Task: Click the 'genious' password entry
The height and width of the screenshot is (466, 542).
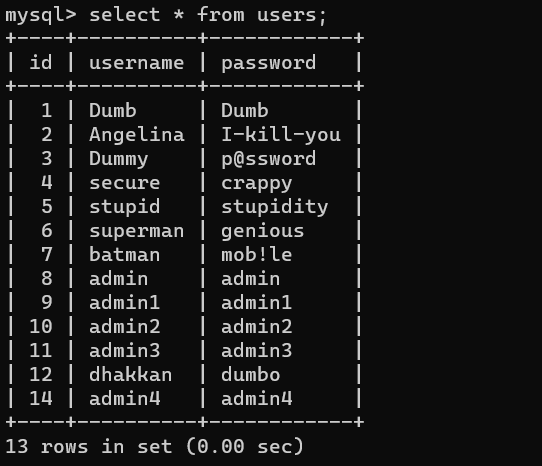Action: tap(263, 231)
